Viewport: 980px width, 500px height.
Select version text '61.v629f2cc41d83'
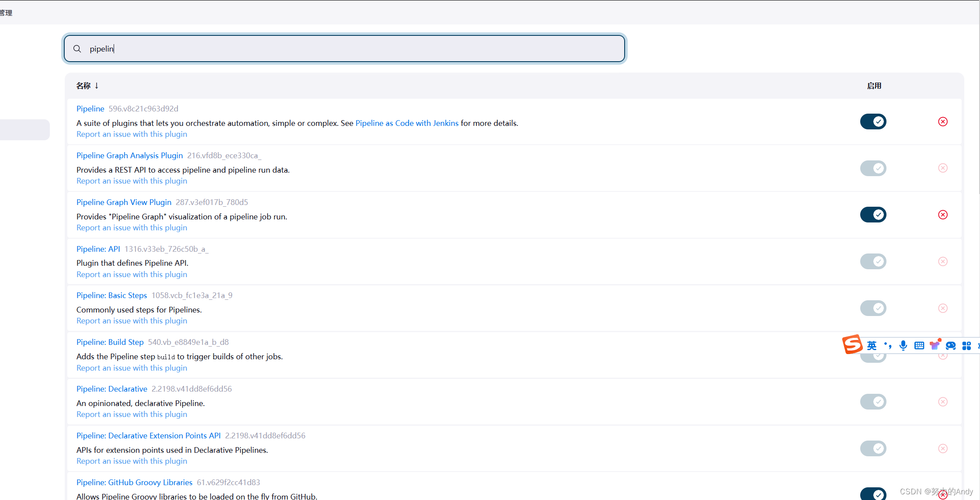pos(228,483)
